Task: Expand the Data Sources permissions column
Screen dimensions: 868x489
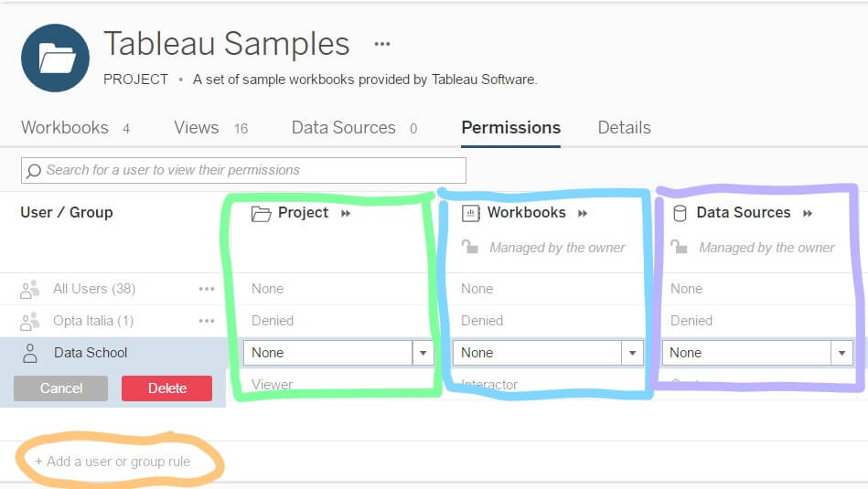Action: coord(808,213)
